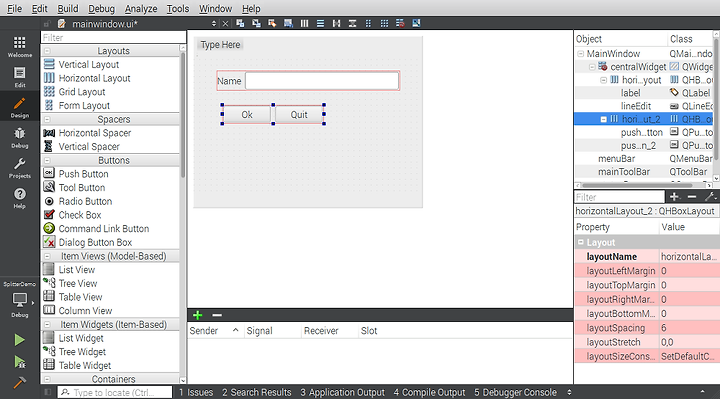720x399 pixels.
Task: Toggle left sidebar icon in status bar
Action: coord(47,392)
